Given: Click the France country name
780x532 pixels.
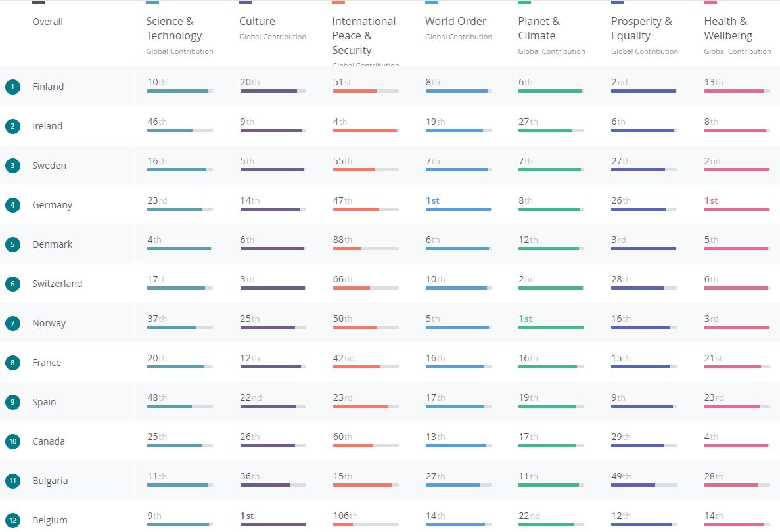Looking at the screenshot, I should (47, 363).
